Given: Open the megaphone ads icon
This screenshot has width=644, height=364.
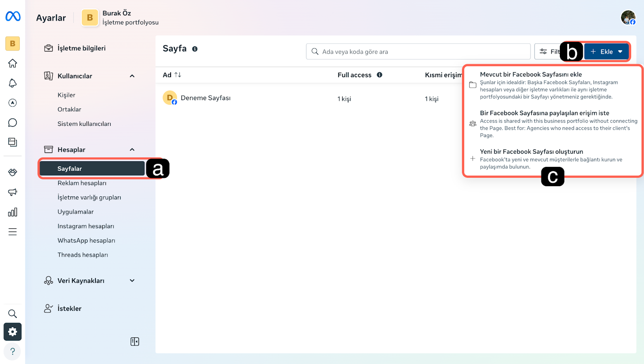Looking at the screenshot, I should [x=12, y=192].
